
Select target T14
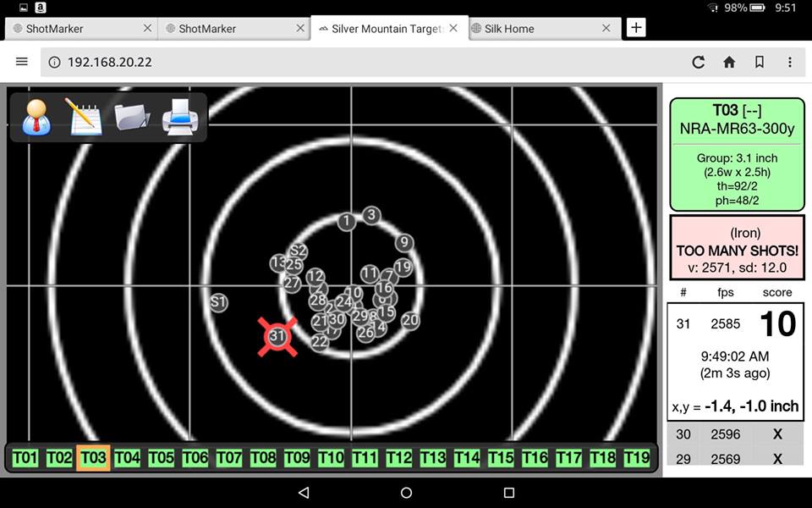click(x=467, y=458)
